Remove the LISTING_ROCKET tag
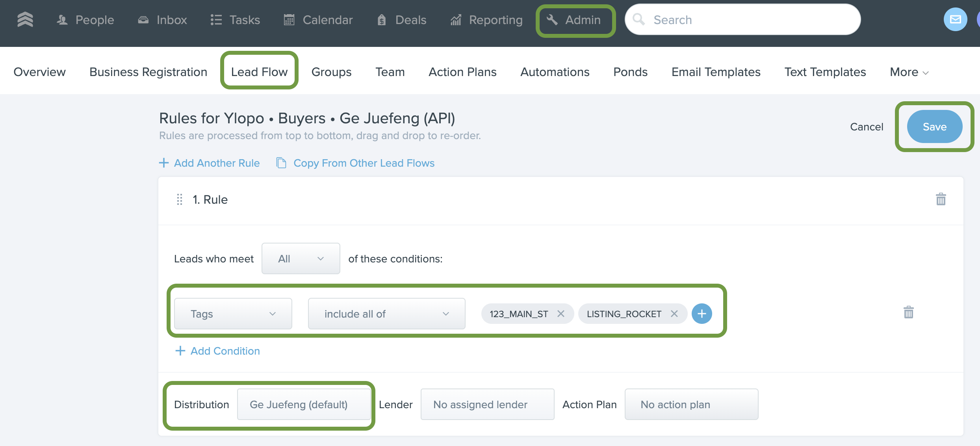 (674, 314)
